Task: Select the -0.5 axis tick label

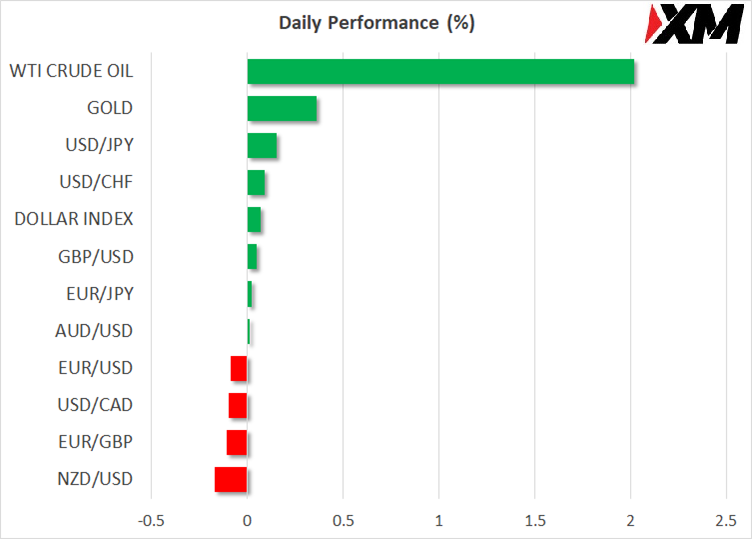Action: 151,521
